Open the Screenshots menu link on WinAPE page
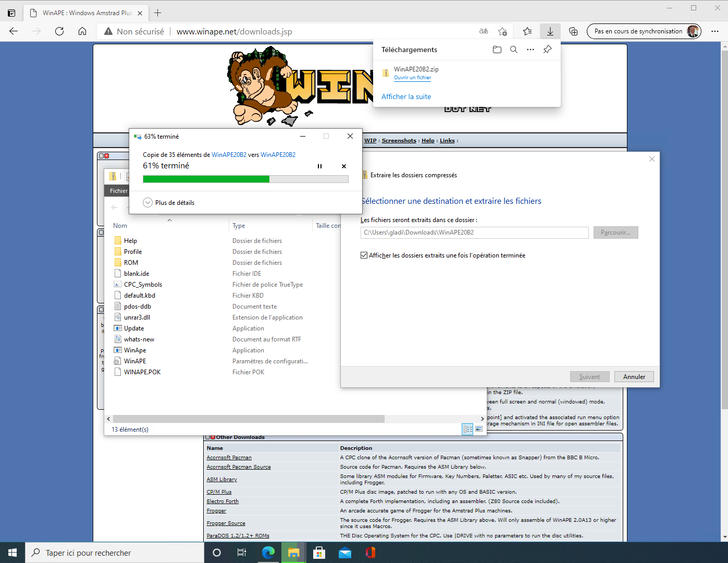The height and width of the screenshot is (563, 728). pyautogui.click(x=399, y=141)
